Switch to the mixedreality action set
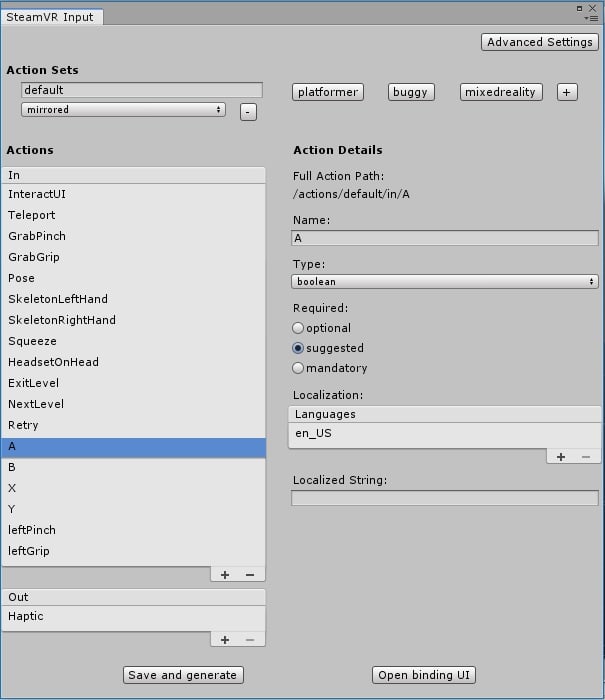The width and height of the screenshot is (605, 700). (501, 92)
